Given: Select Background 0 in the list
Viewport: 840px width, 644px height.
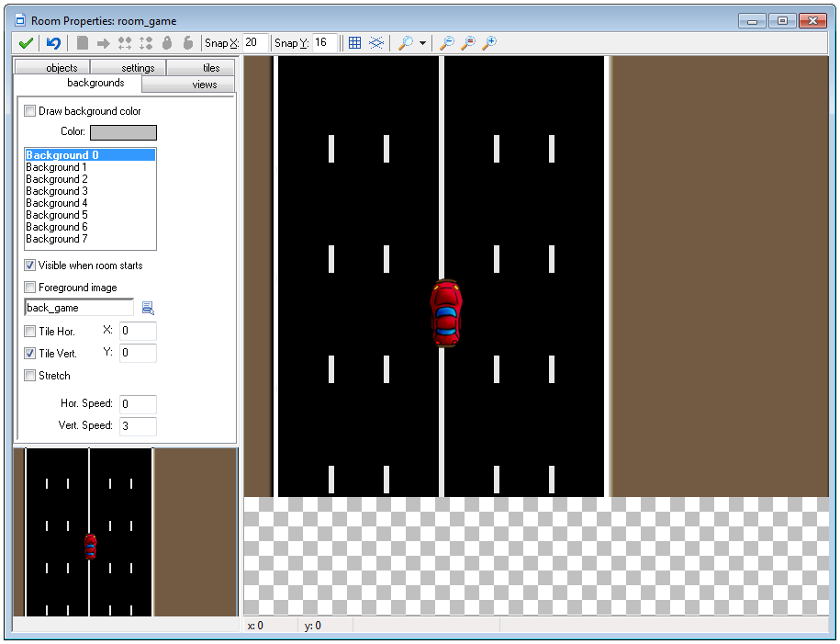Looking at the screenshot, I should point(91,155).
